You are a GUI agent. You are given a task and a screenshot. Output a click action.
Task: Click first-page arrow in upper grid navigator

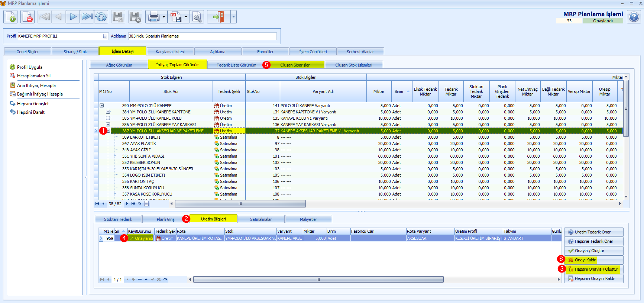[97, 204]
